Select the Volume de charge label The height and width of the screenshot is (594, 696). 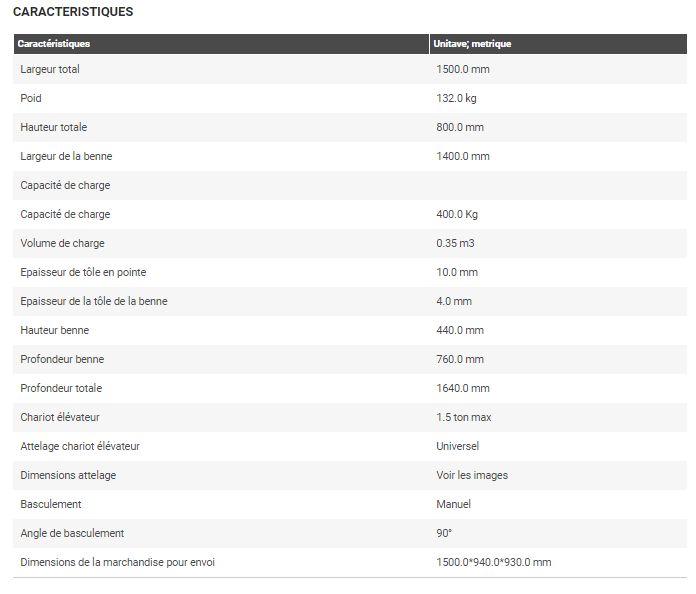pyautogui.click(x=62, y=243)
